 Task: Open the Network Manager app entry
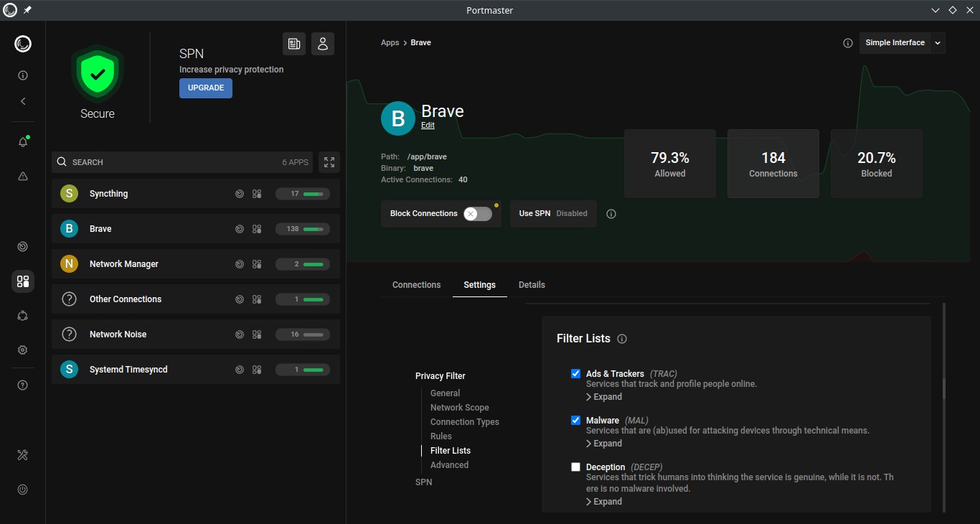point(196,264)
